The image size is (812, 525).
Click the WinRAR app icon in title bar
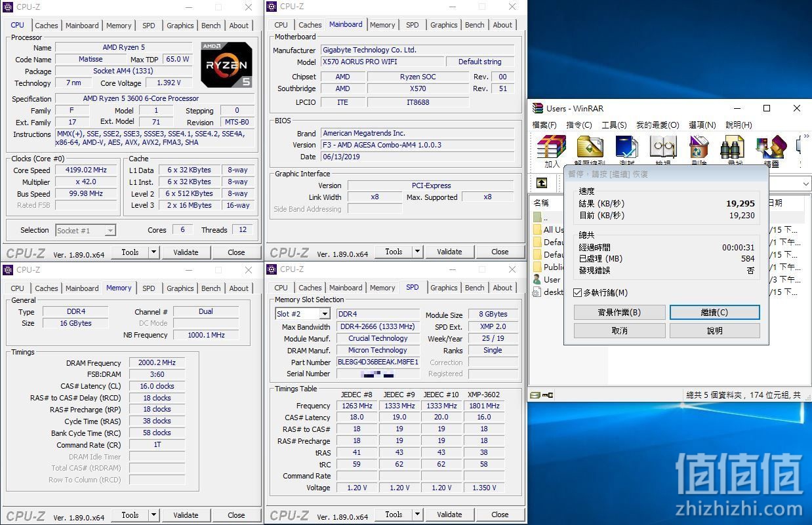tap(538, 108)
